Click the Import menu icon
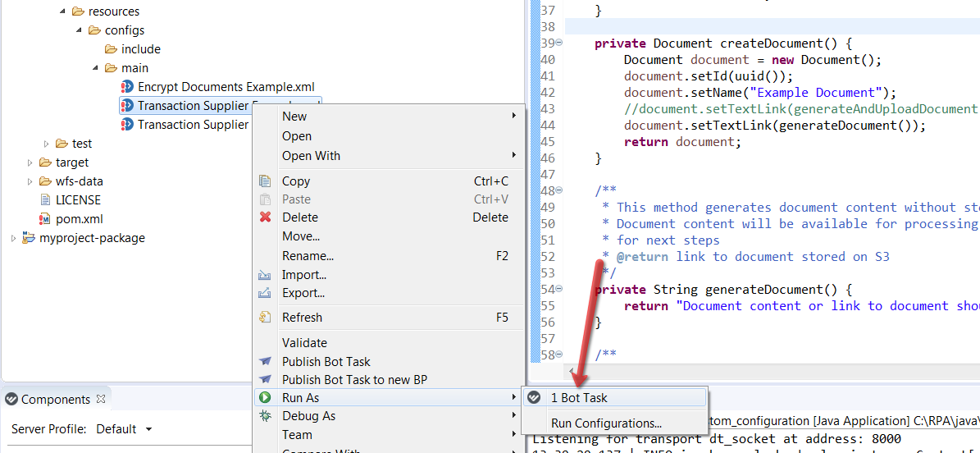Viewport: 980px width, 453px height. (x=265, y=275)
